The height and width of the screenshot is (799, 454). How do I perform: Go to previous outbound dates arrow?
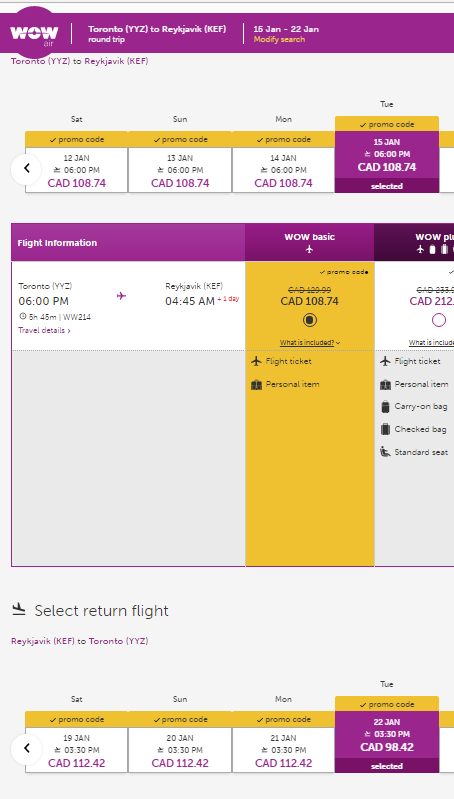(x=27, y=168)
